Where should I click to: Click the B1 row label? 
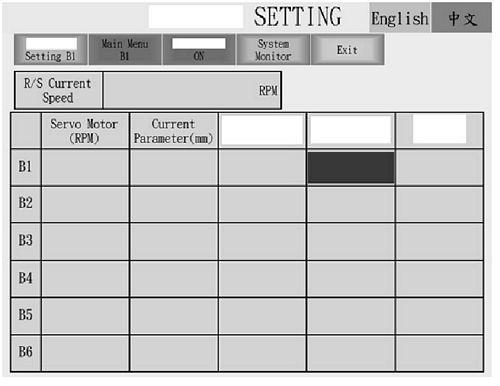pyautogui.click(x=26, y=167)
